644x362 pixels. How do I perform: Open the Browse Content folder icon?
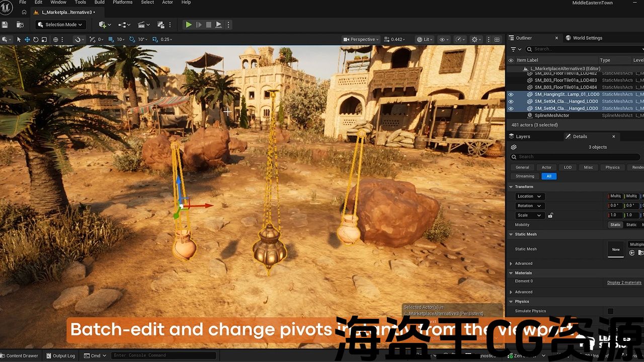pos(20,25)
